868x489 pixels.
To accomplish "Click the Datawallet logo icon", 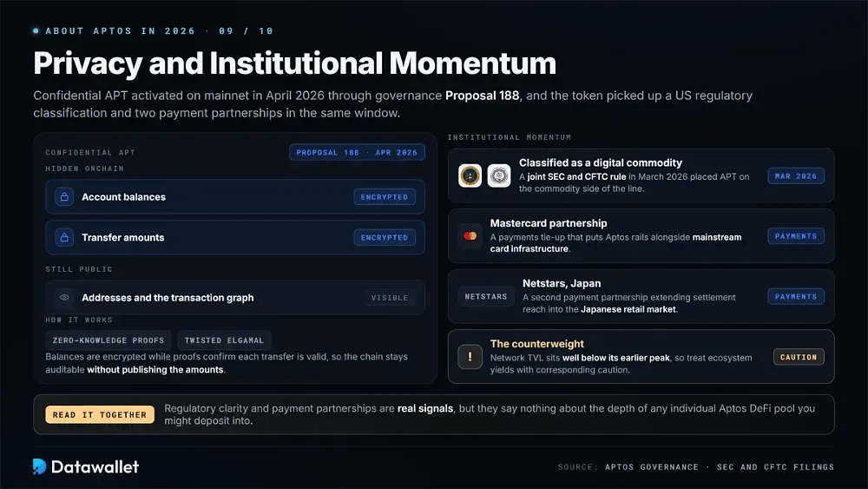I will pyautogui.click(x=39, y=466).
